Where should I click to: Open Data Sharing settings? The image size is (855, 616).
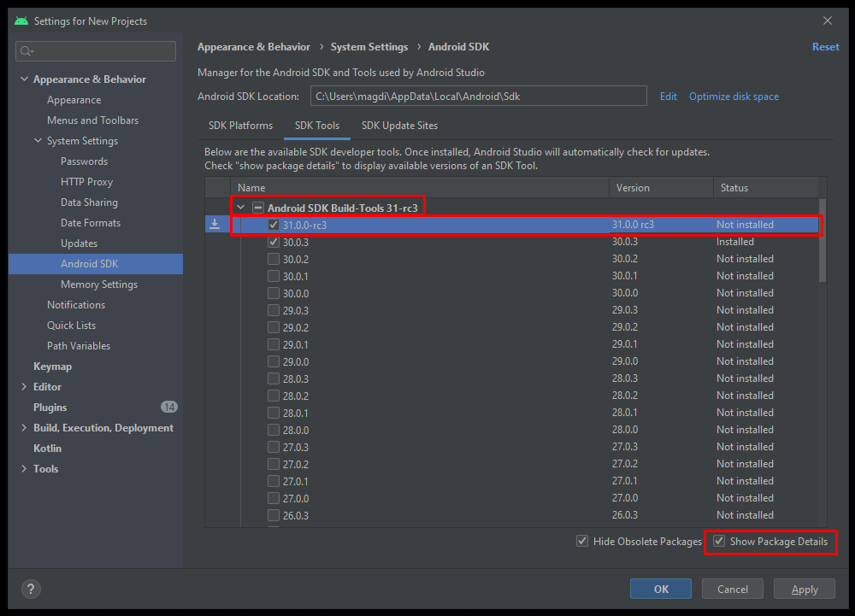pos(89,202)
